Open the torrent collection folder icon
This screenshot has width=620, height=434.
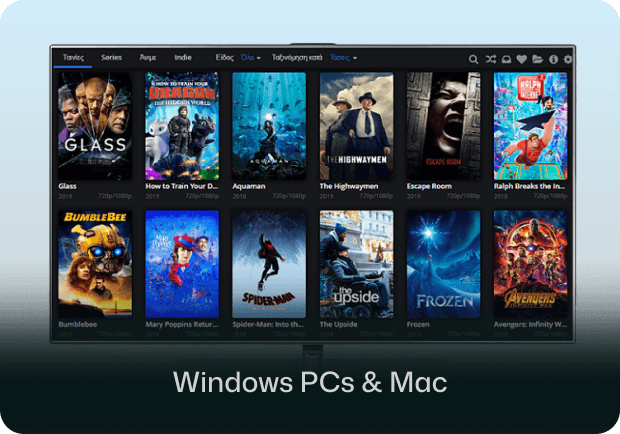(x=537, y=59)
